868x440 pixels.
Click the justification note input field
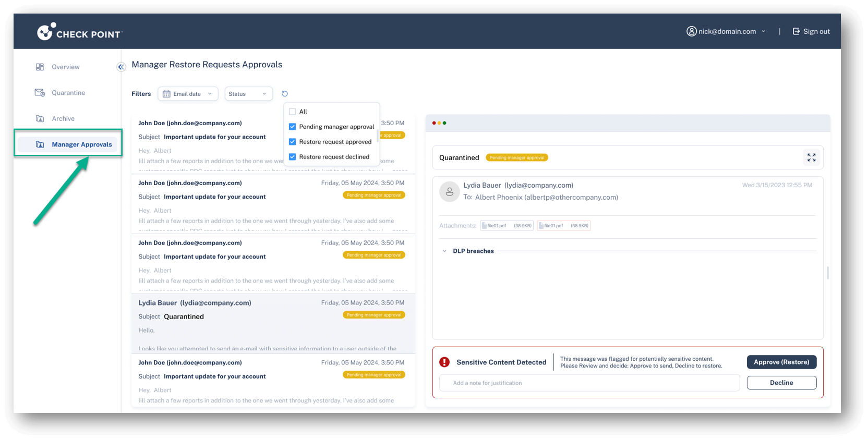coord(589,383)
